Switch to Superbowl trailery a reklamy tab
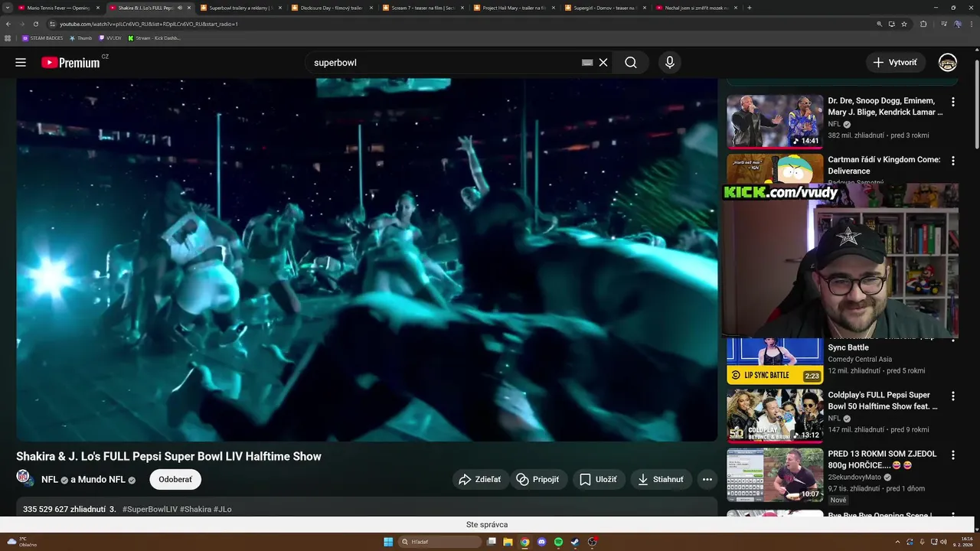 (242, 8)
